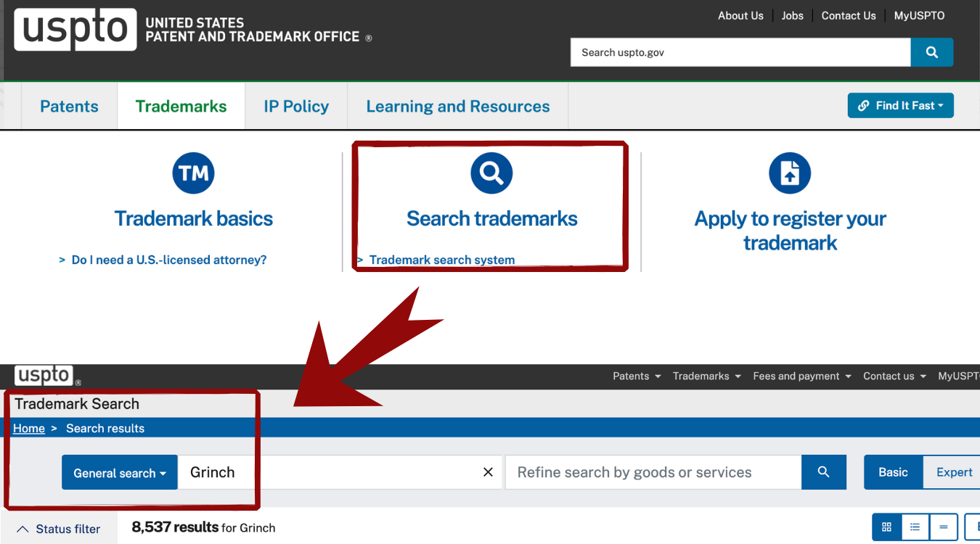
Task: Open the Search trademarks heading link
Action: point(492,218)
